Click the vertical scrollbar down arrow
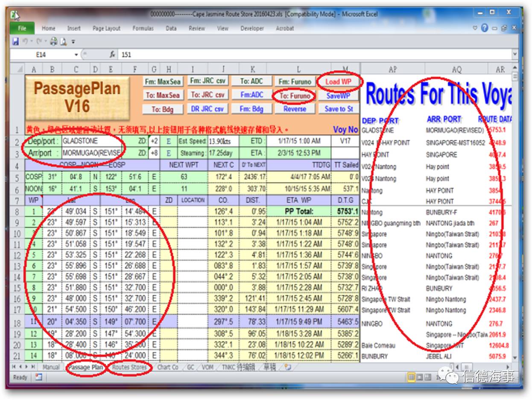 (x=515, y=358)
